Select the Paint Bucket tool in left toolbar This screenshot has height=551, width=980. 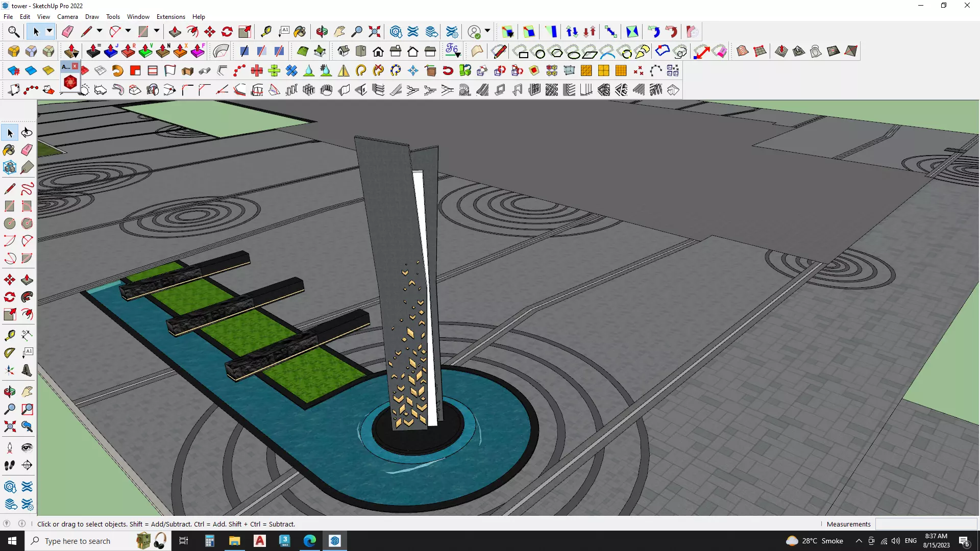[x=10, y=150]
